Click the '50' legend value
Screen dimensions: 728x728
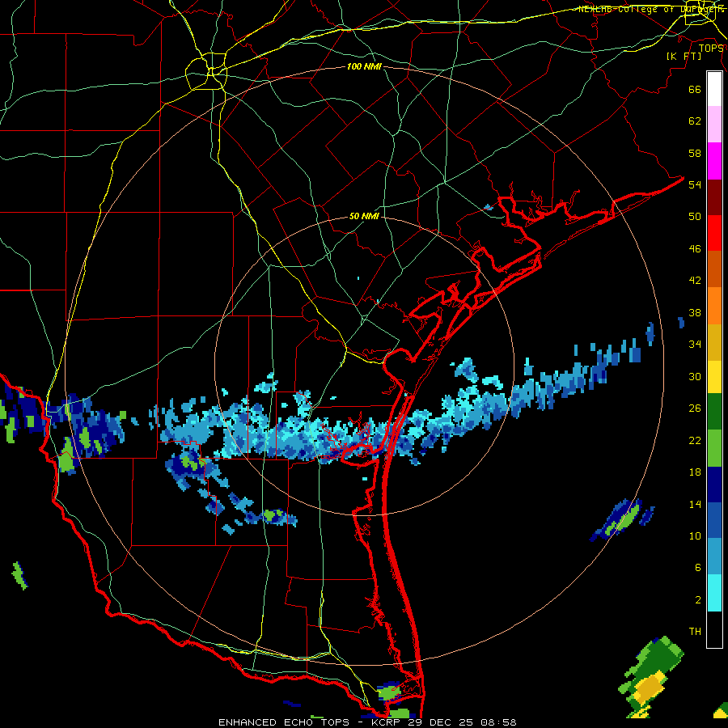[x=695, y=216]
